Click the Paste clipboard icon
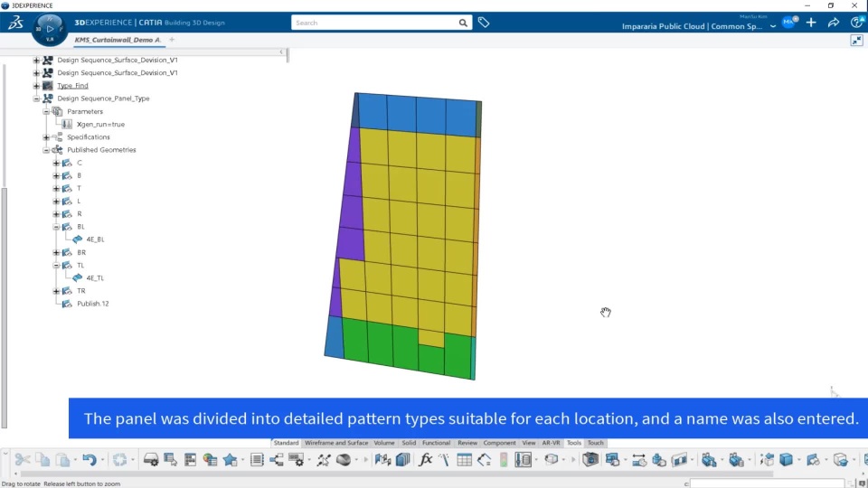This screenshot has width=868, height=488. coord(63,459)
